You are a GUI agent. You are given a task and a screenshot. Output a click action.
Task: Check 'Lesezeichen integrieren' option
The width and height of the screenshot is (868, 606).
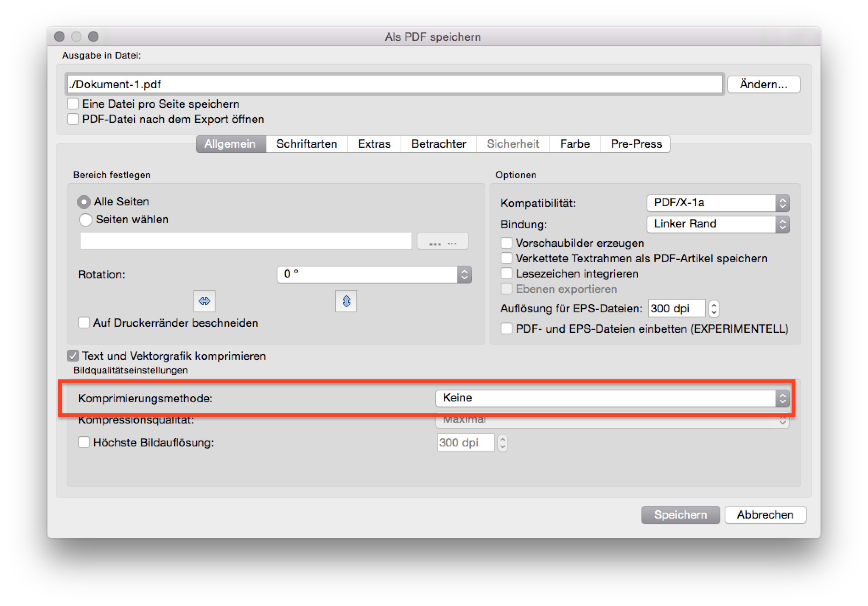click(x=507, y=274)
